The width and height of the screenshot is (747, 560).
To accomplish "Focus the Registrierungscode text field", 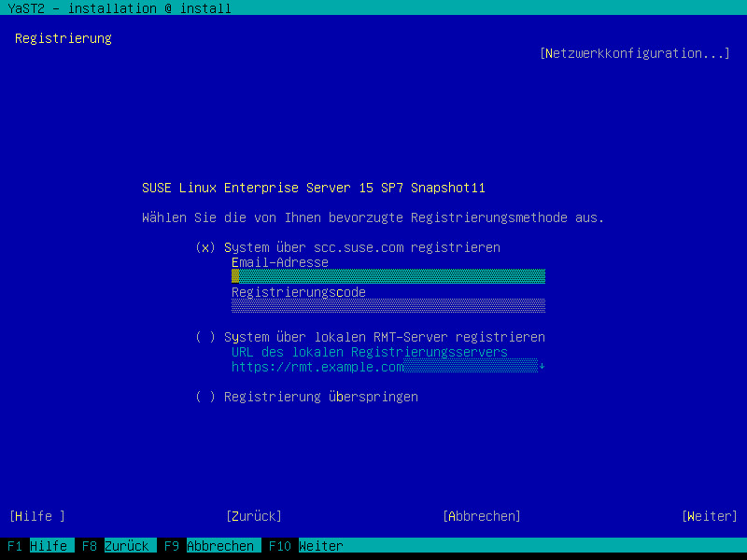I will coord(388,307).
